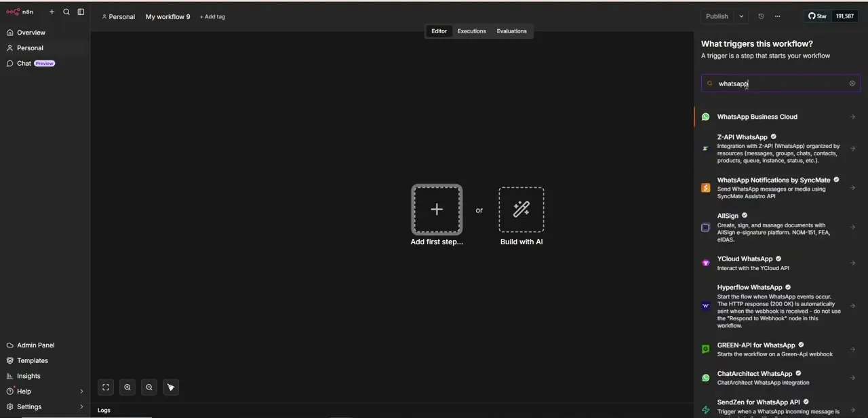Open Overview in the sidebar
This screenshot has height=418, width=868.
(x=45, y=33)
